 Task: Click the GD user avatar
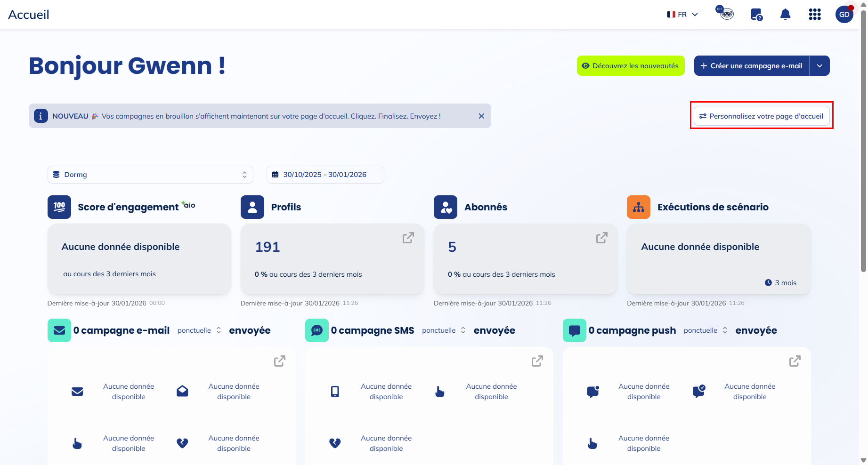point(844,15)
